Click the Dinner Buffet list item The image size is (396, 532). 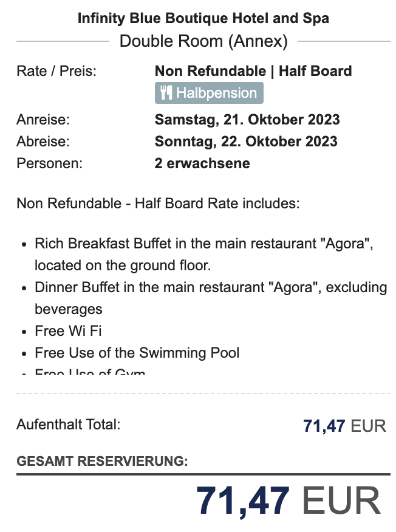pos(211,298)
